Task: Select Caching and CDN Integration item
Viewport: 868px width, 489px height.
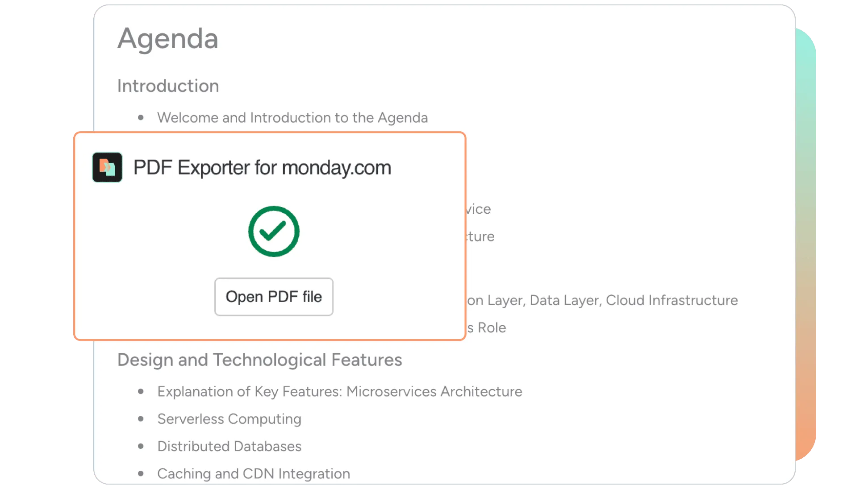Action: (x=253, y=473)
